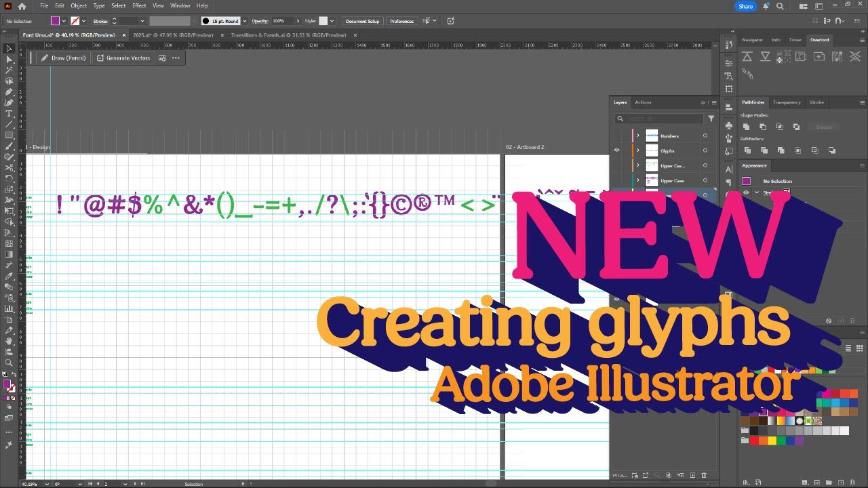Click Pathfinder Trim icon
This screenshot has height=488, width=868.
[x=764, y=150]
